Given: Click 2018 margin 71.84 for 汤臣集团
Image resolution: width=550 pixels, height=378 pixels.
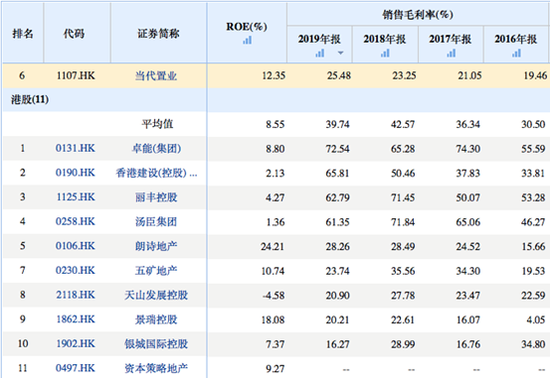Looking at the screenshot, I should click(x=403, y=222).
